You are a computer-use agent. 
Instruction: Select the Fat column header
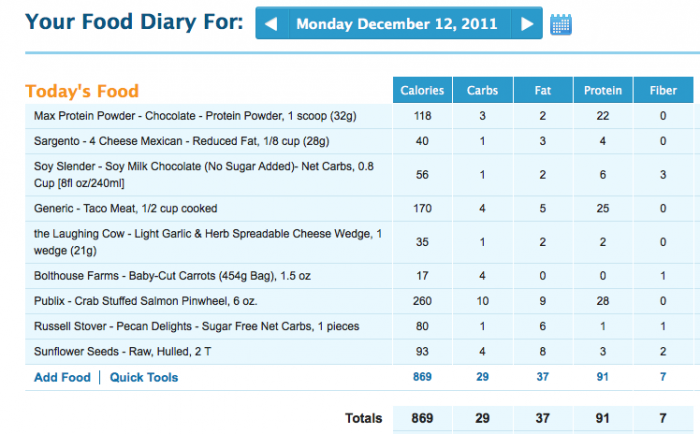[x=543, y=90]
